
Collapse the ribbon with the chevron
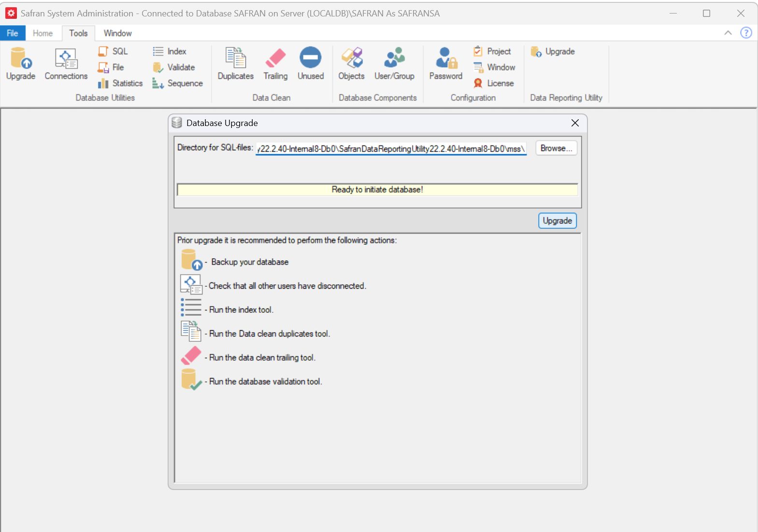tap(728, 33)
